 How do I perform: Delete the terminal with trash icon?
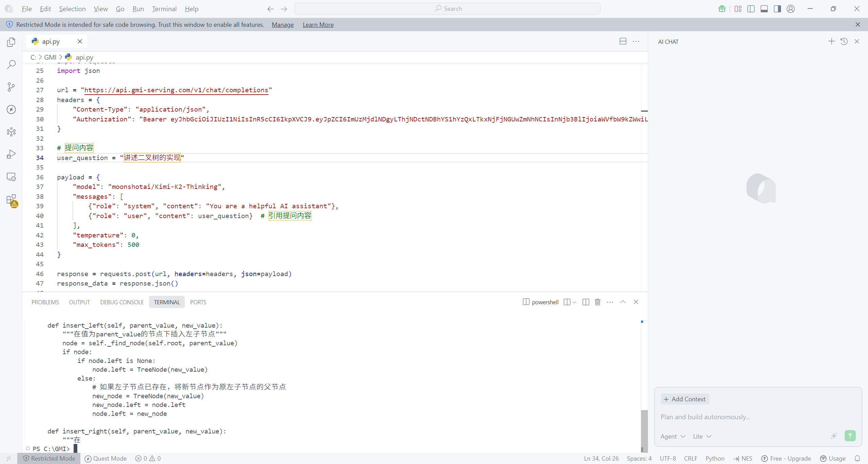click(x=597, y=302)
